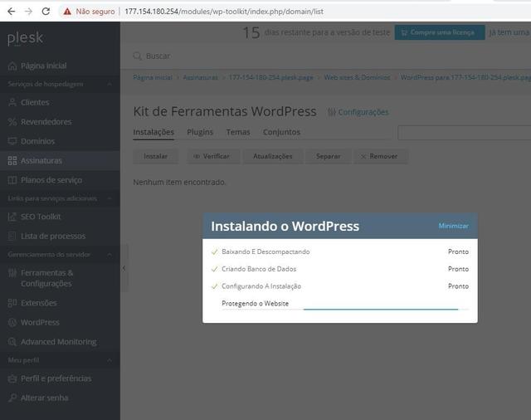
Task: Click Assinaturas breadcrumb link
Action: pyautogui.click(x=201, y=77)
